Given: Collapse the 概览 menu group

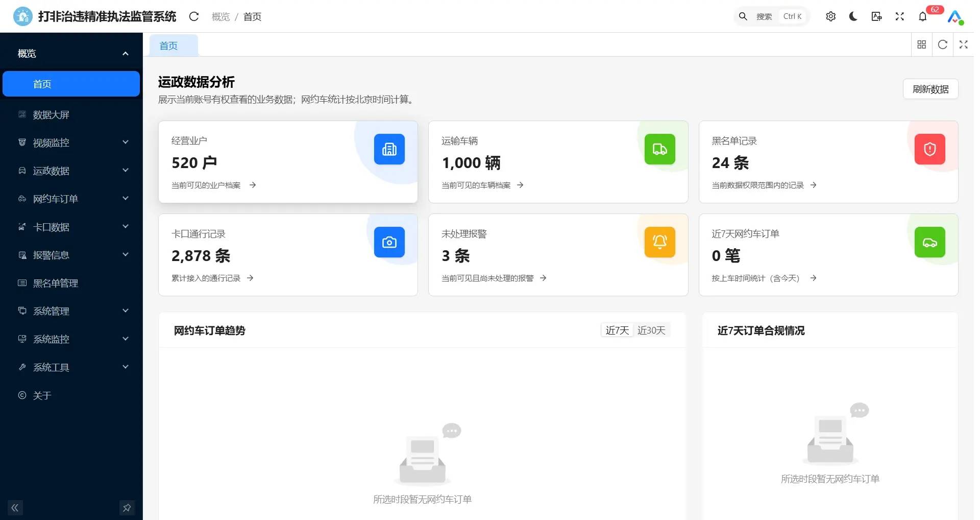Looking at the screenshot, I should [71, 54].
